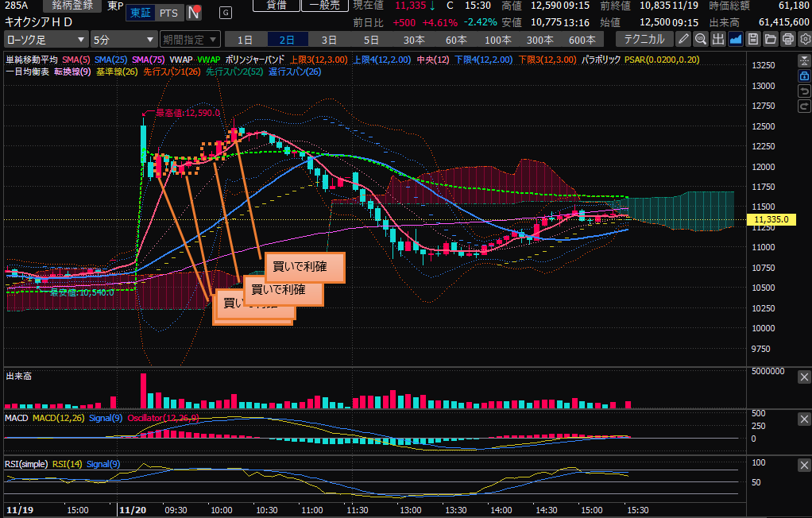Click the red-dot N news icon
Image resolution: width=812 pixels, height=518 pixels.
[x=193, y=13]
